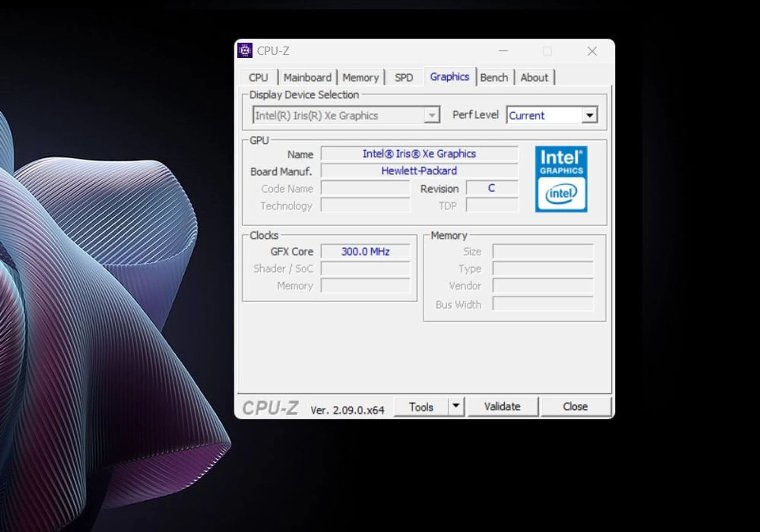
Task: Click the Revision value C field
Action: click(492, 188)
